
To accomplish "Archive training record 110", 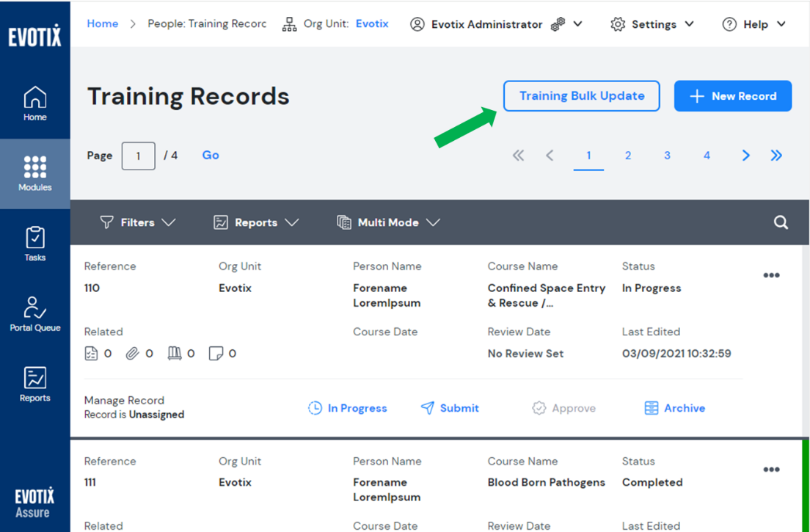I will (x=675, y=408).
